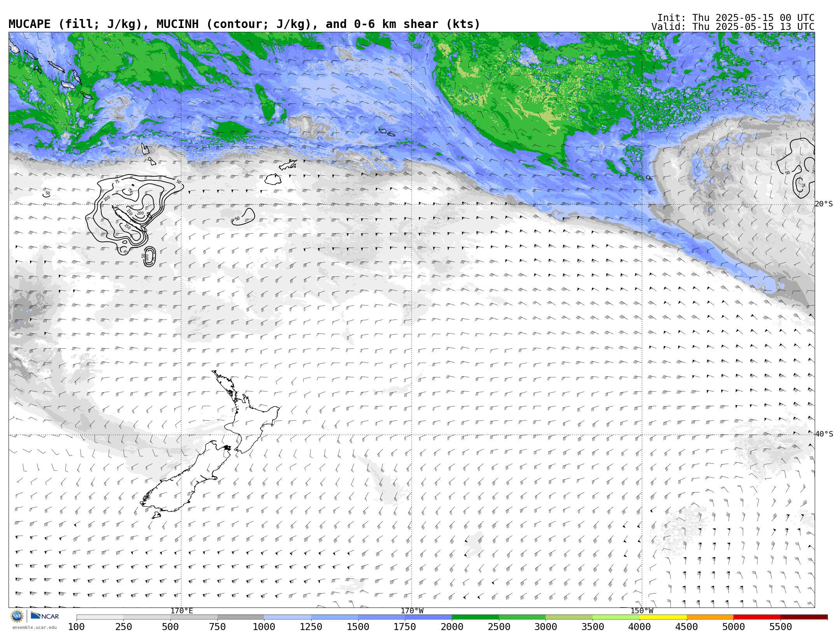Click Stewart Island below the South Island
The width and height of the screenshot is (840, 632).
point(156,515)
